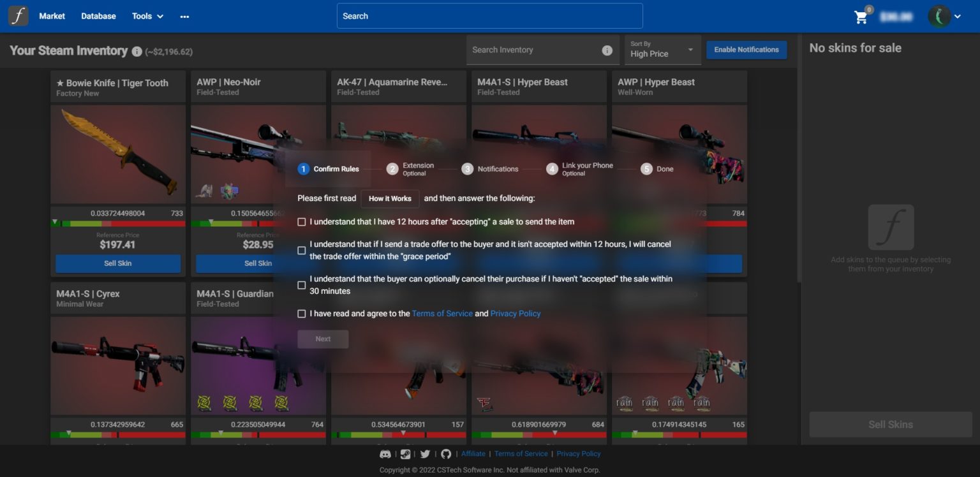
Task: Open the GitHub icon in the footer
Action: pyautogui.click(x=445, y=453)
